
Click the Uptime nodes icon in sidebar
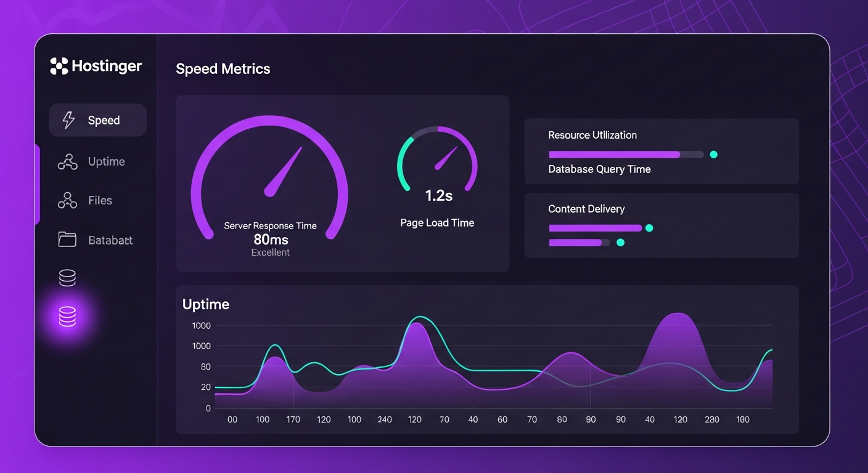(x=67, y=162)
